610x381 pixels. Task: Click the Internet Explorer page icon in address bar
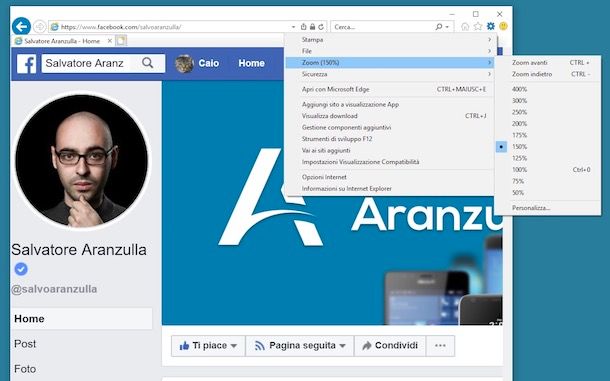(x=55, y=26)
